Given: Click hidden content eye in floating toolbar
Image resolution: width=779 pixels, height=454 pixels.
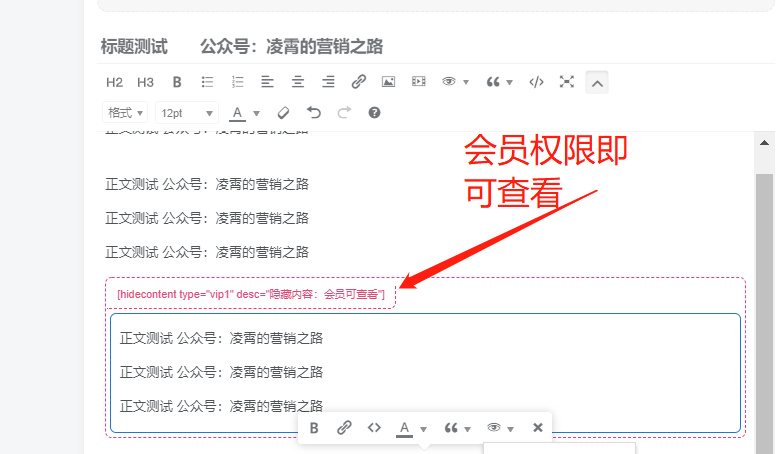Looking at the screenshot, I should [493, 427].
